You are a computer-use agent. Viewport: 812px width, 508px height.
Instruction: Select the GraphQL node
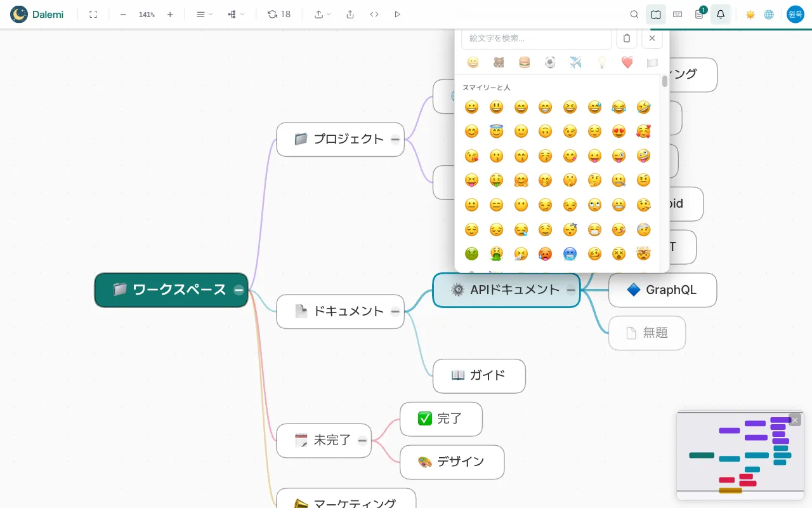click(662, 290)
